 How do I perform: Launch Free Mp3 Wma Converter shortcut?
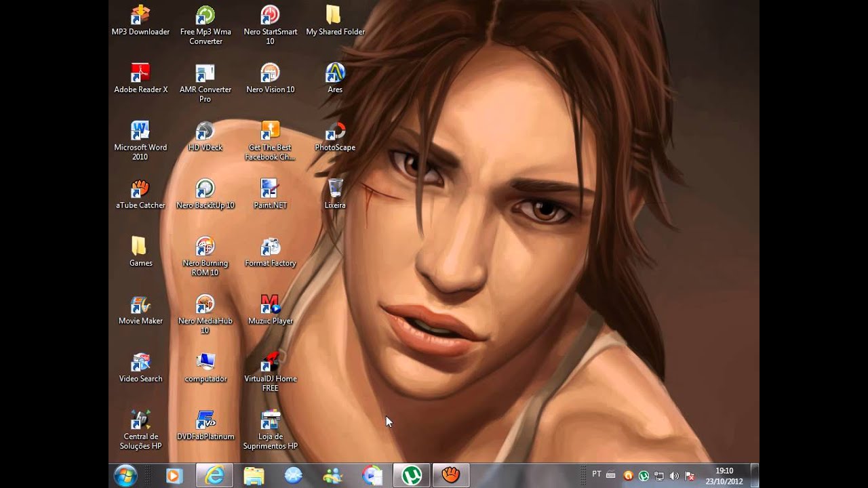205,25
